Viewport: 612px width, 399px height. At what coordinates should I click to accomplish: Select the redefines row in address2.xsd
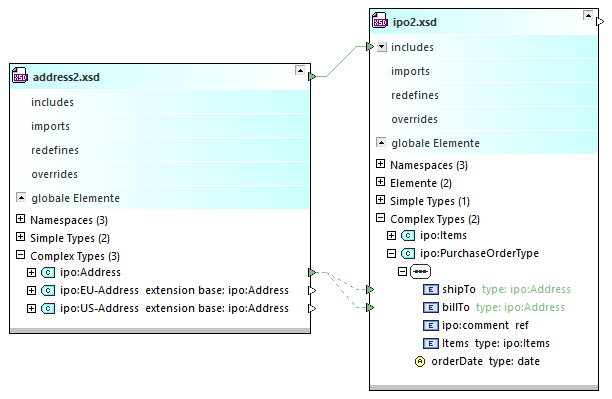(x=160, y=150)
